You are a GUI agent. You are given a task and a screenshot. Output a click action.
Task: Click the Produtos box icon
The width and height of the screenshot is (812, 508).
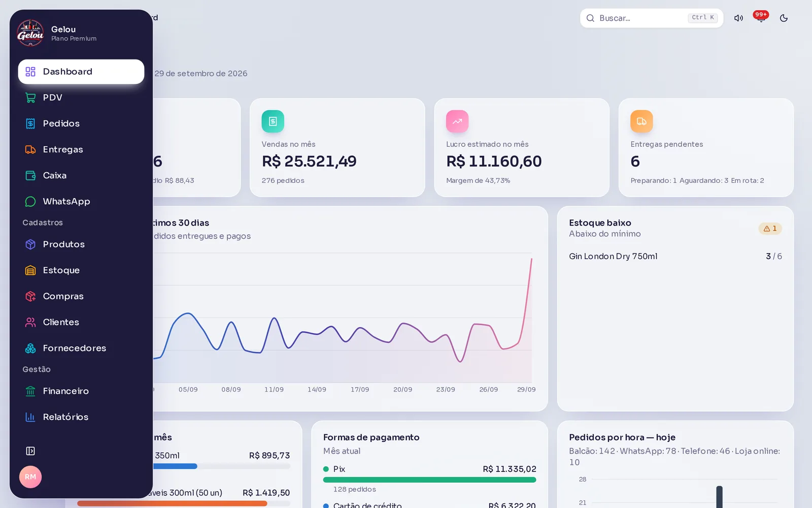click(x=30, y=244)
